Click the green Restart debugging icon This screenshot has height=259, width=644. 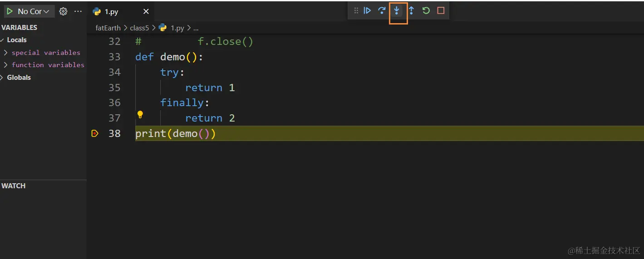[x=426, y=10]
